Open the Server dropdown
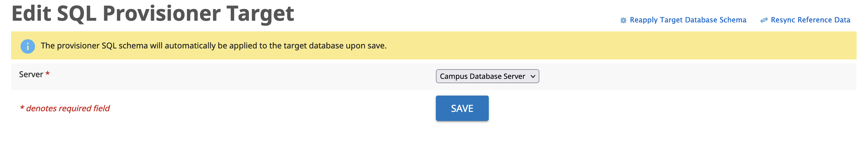The height and width of the screenshot is (154, 868). point(487,76)
